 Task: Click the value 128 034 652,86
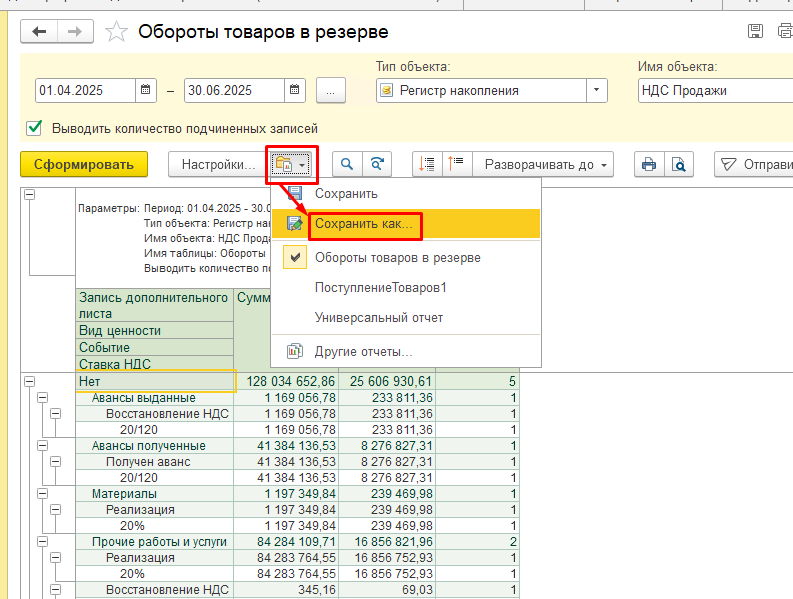[291, 381]
